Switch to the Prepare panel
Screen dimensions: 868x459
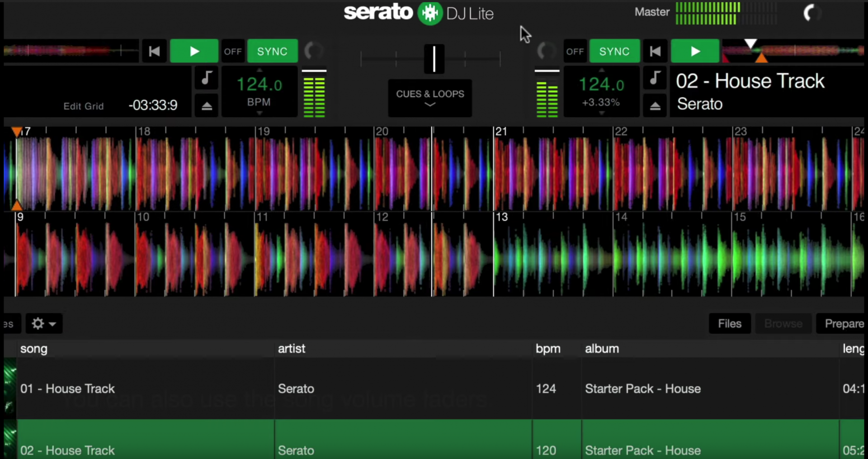(844, 324)
